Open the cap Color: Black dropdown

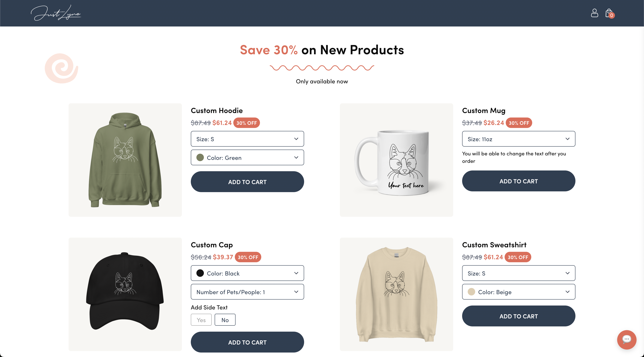tap(247, 273)
